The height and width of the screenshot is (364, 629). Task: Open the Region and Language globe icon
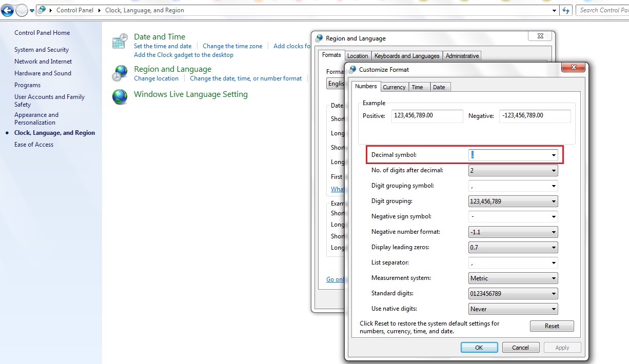pyautogui.click(x=120, y=73)
